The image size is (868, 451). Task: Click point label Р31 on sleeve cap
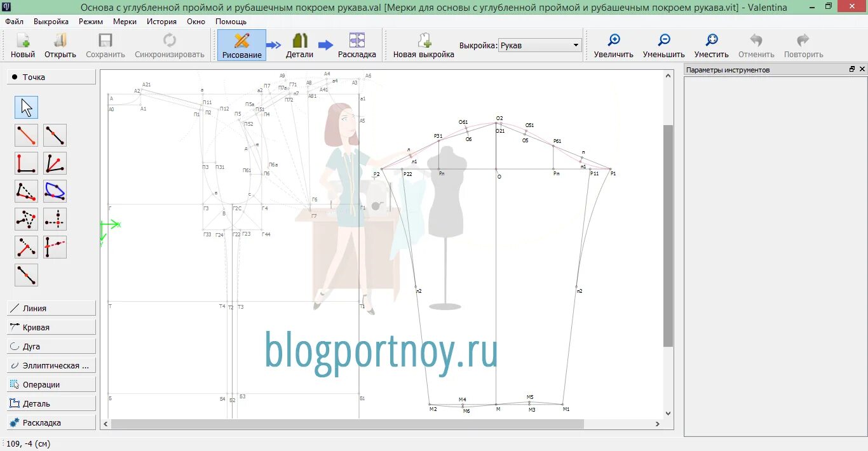[x=438, y=136]
